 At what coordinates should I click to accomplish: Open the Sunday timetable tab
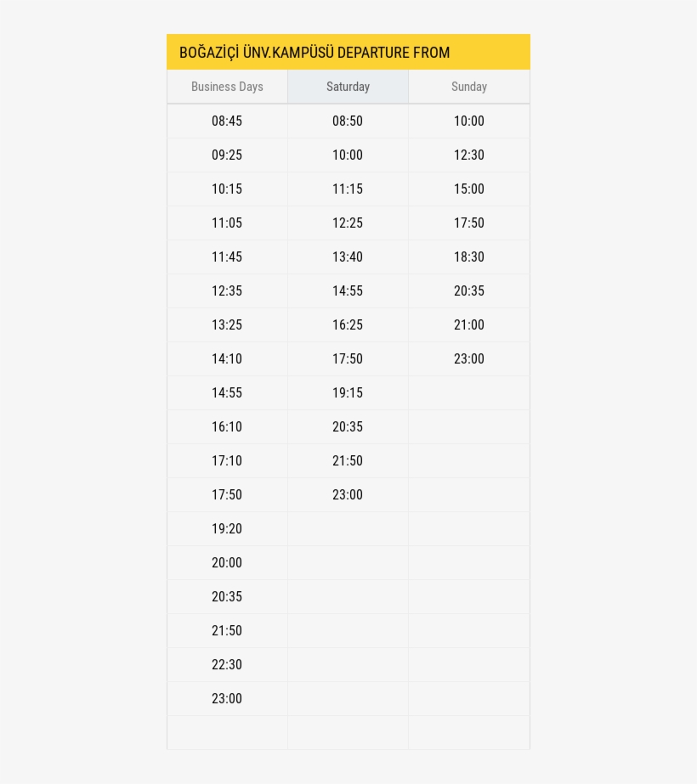469,87
